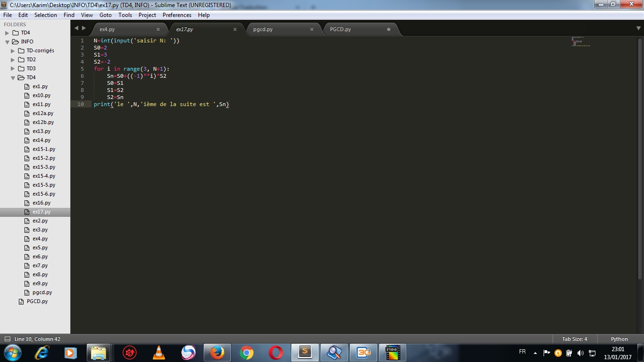
Task: Click Python in the status bar to change syntax
Action: tap(619, 338)
